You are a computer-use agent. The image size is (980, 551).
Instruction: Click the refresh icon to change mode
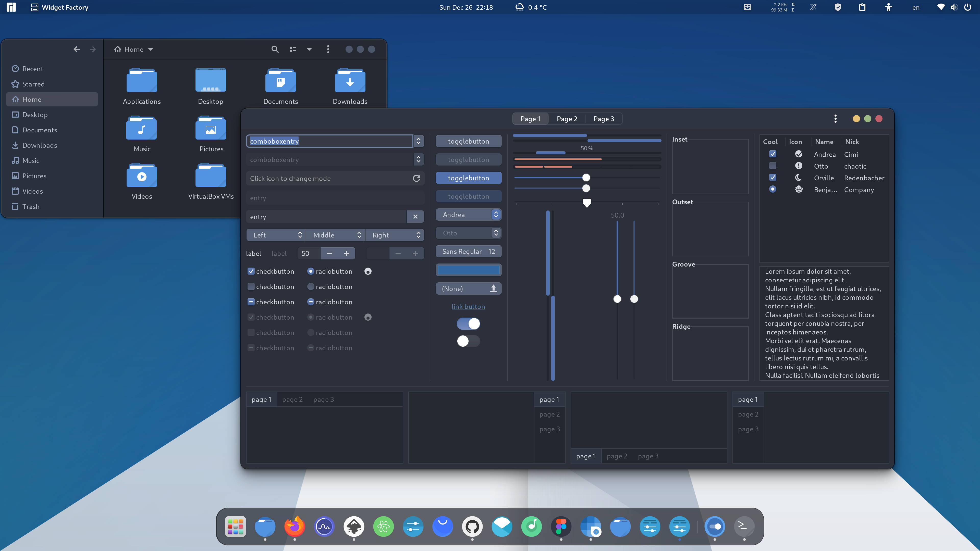pyautogui.click(x=416, y=178)
